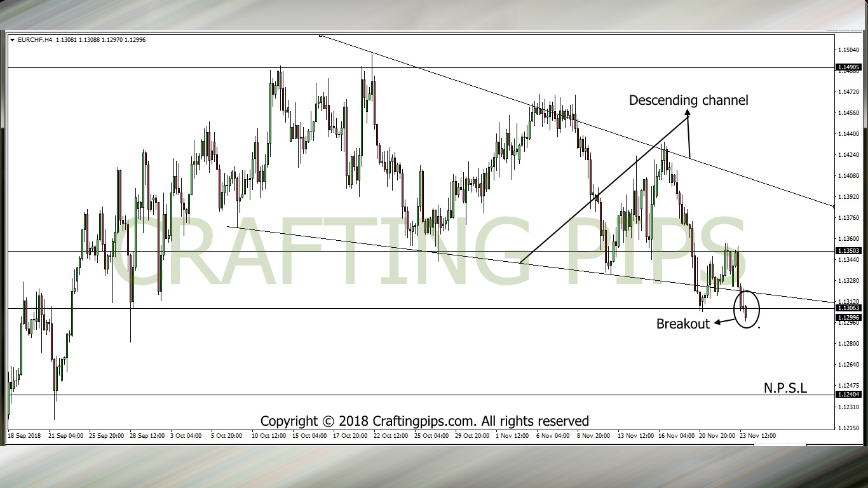
Task: Click the 1.14240 price scale value
Action: point(848,155)
